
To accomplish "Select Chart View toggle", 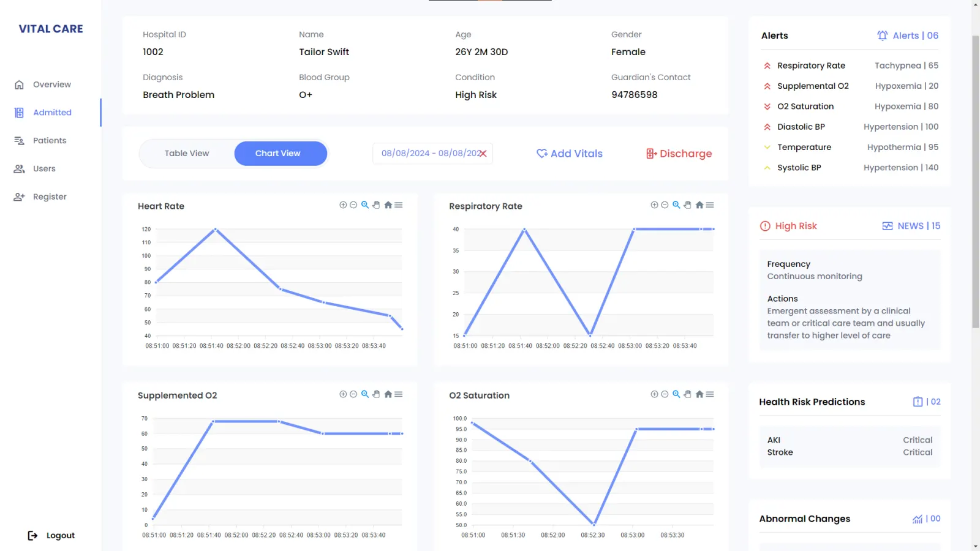I will click(x=281, y=154).
